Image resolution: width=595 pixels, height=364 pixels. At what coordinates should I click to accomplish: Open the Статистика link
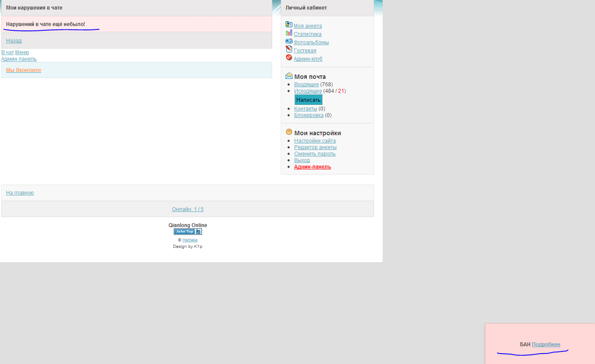[x=308, y=34]
